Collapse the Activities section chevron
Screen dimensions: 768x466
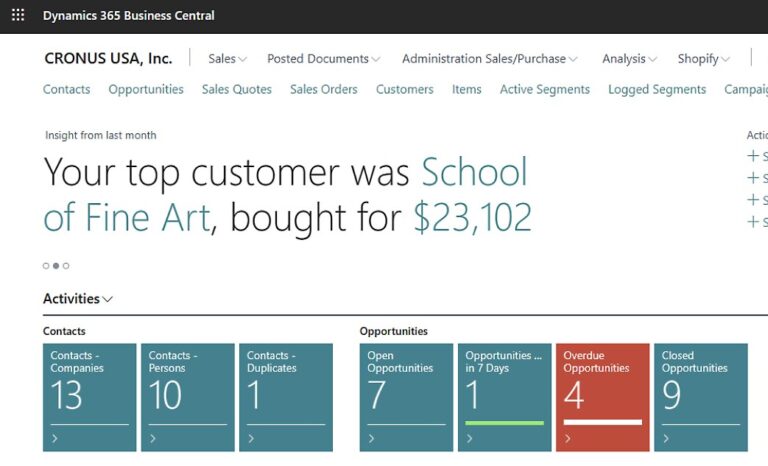pos(108,299)
